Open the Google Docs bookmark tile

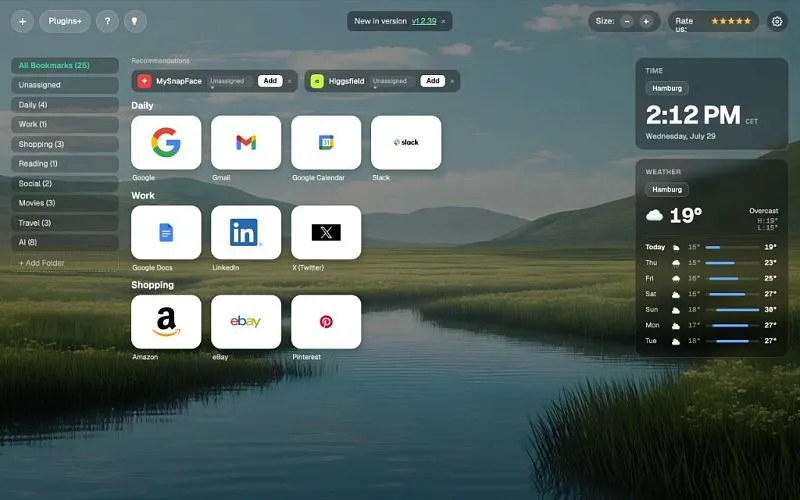tap(166, 232)
